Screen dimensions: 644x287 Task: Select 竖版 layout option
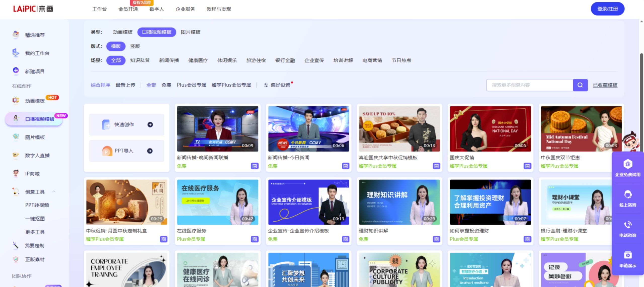pyautogui.click(x=135, y=46)
